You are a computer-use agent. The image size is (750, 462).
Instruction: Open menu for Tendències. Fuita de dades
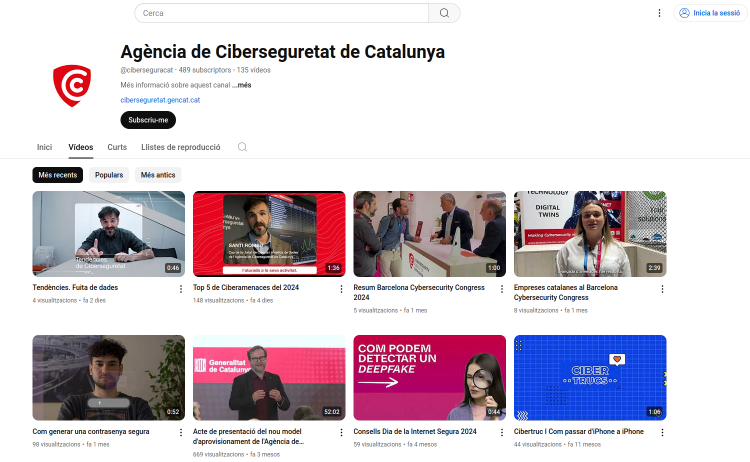181,289
